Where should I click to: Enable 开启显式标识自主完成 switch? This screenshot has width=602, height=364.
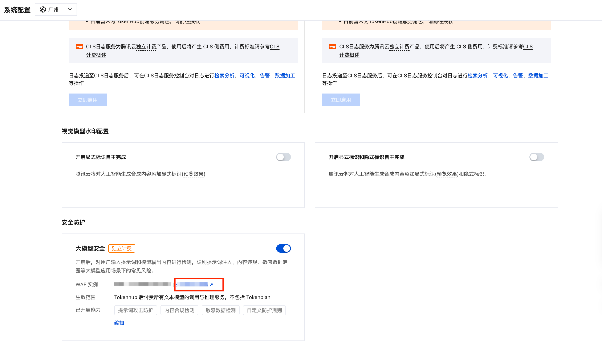pos(283,157)
